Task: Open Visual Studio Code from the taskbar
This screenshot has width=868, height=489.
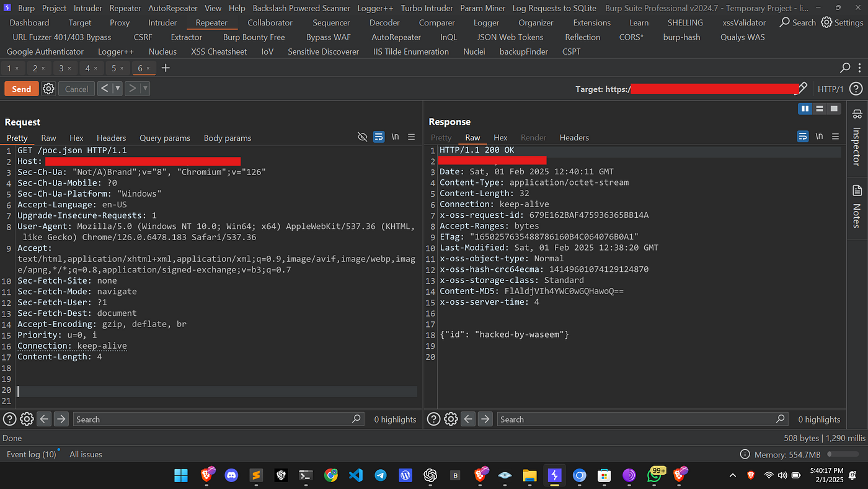Action: tap(355, 475)
